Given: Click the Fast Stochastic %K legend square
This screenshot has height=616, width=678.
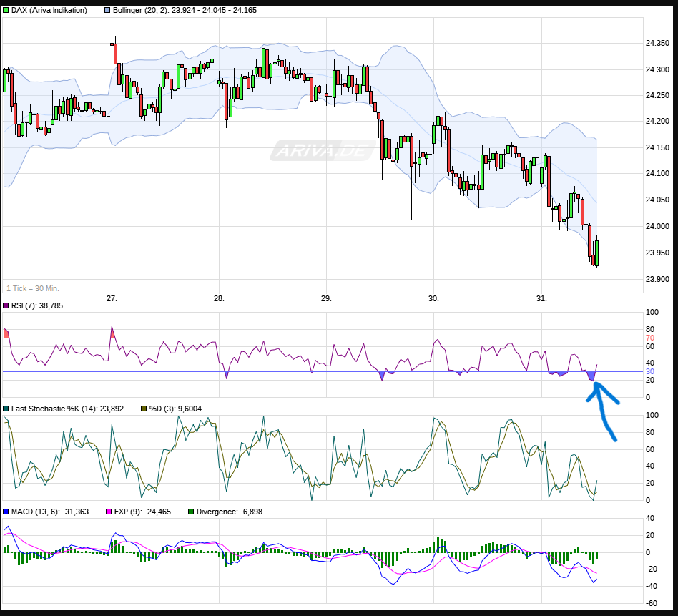Looking at the screenshot, I should [x=6, y=409].
